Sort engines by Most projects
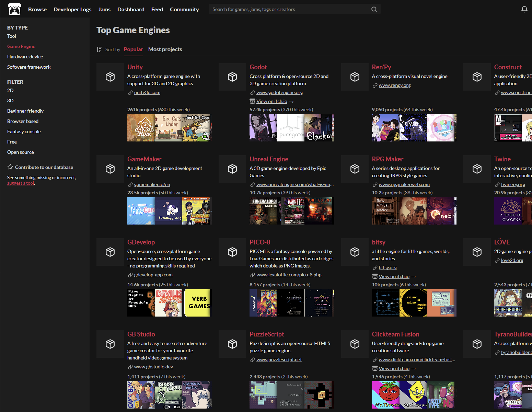 point(165,49)
